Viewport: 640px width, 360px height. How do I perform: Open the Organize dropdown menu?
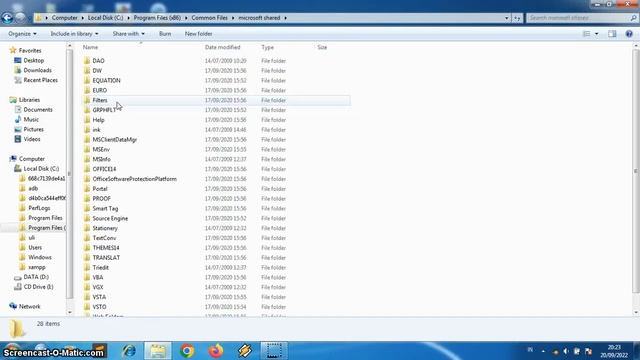22,34
